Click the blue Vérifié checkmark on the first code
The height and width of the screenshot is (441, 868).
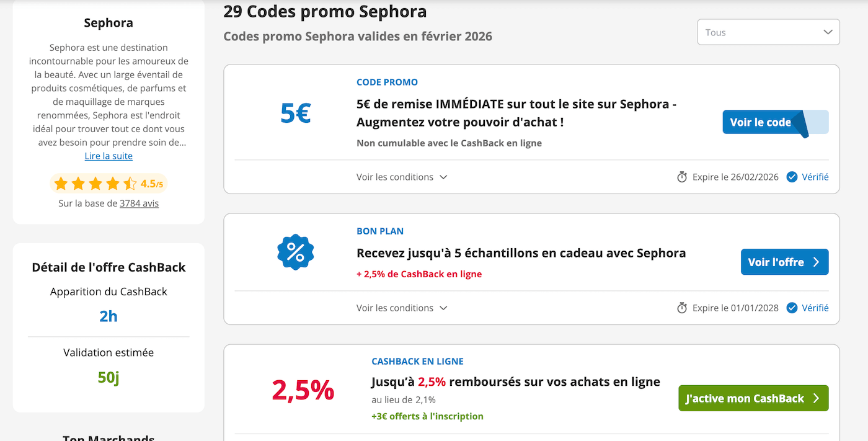(792, 177)
